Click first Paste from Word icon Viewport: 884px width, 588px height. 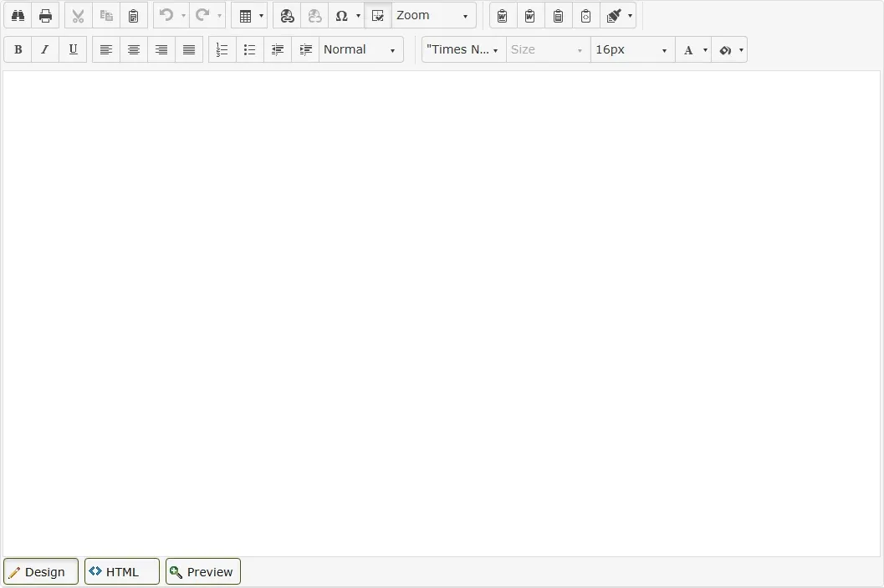click(x=503, y=16)
